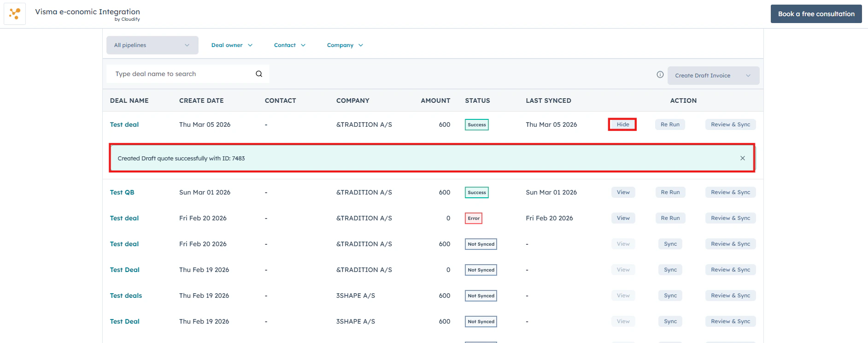Click the Error status badge
Image resolution: width=868 pixels, height=343 pixels.
474,218
